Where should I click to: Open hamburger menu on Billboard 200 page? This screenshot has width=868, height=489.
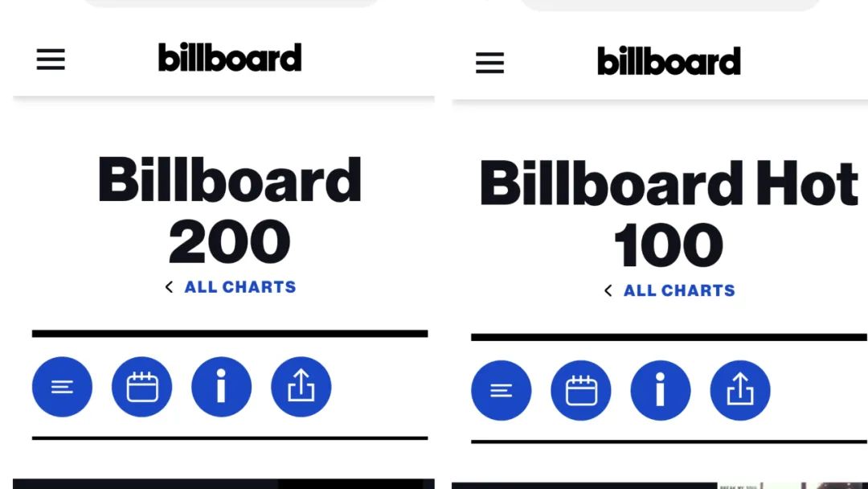coord(51,60)
